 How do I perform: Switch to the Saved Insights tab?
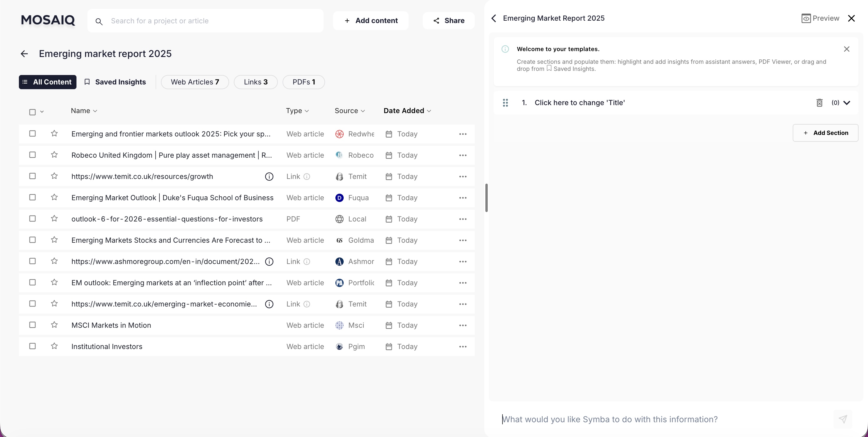(x=115, y=82)
